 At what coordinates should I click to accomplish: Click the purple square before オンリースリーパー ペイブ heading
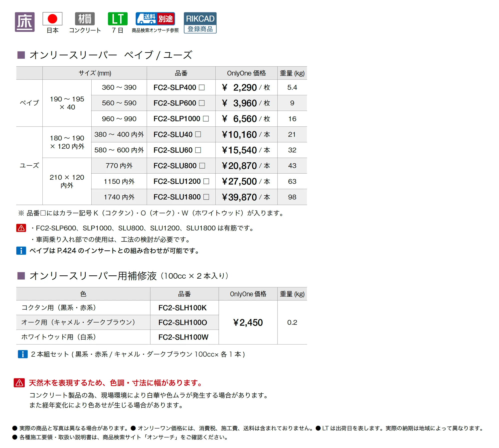[21, 55]
